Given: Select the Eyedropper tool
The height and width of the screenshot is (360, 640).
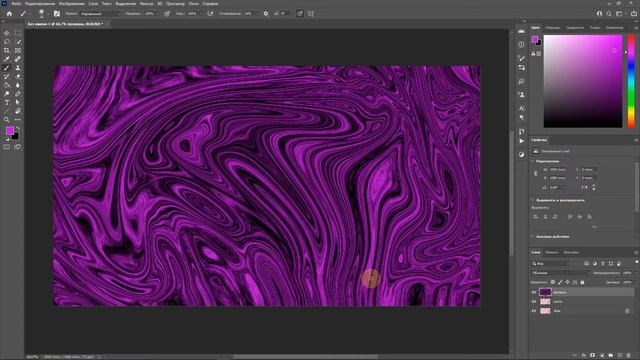Looking at the screenshot, I should pos(7,59).
